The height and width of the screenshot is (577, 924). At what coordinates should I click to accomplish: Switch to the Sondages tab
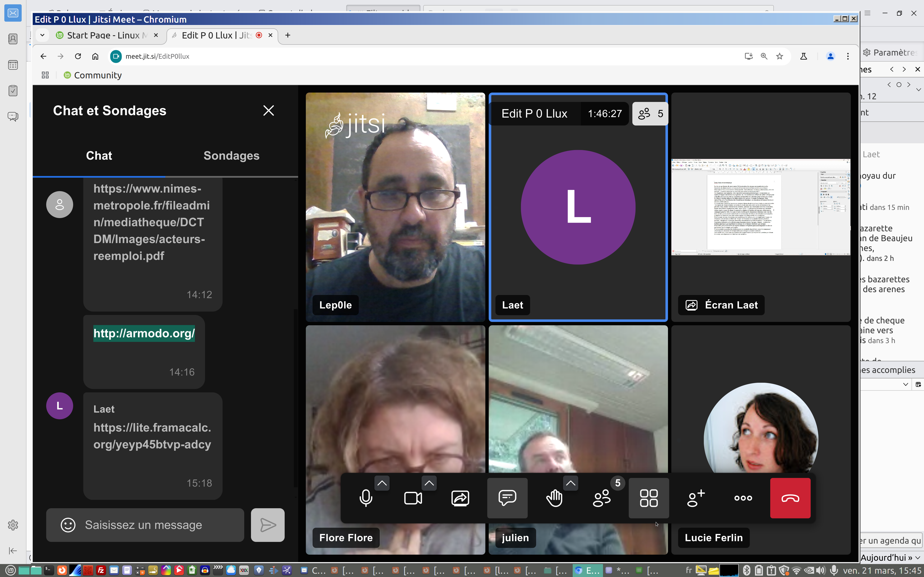231,156
